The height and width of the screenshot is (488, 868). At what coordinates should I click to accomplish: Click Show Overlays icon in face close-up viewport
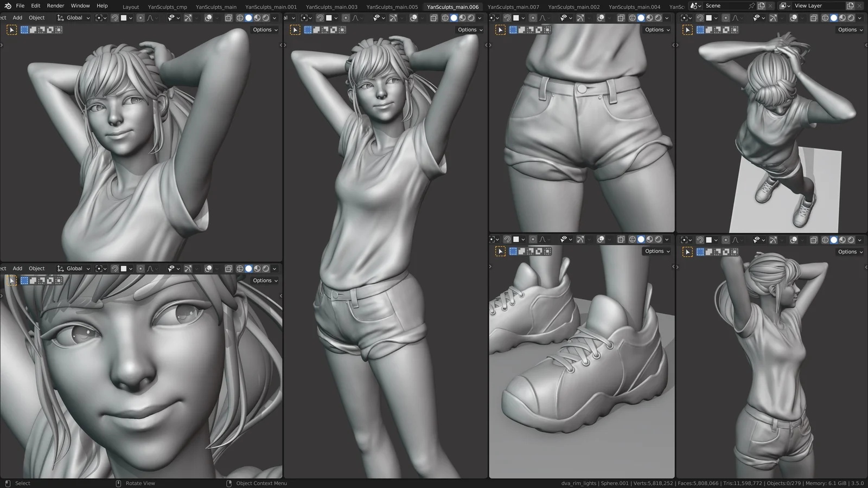tap(208, 268)
